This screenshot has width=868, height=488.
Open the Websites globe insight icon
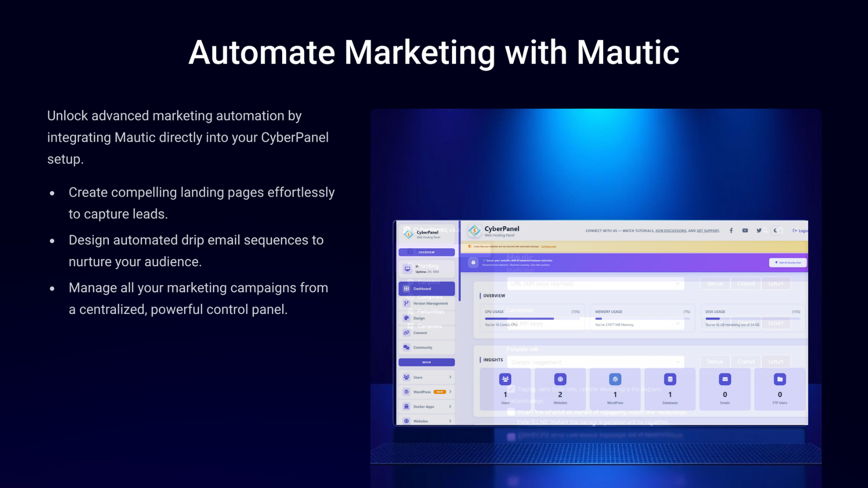click(560, 379)
